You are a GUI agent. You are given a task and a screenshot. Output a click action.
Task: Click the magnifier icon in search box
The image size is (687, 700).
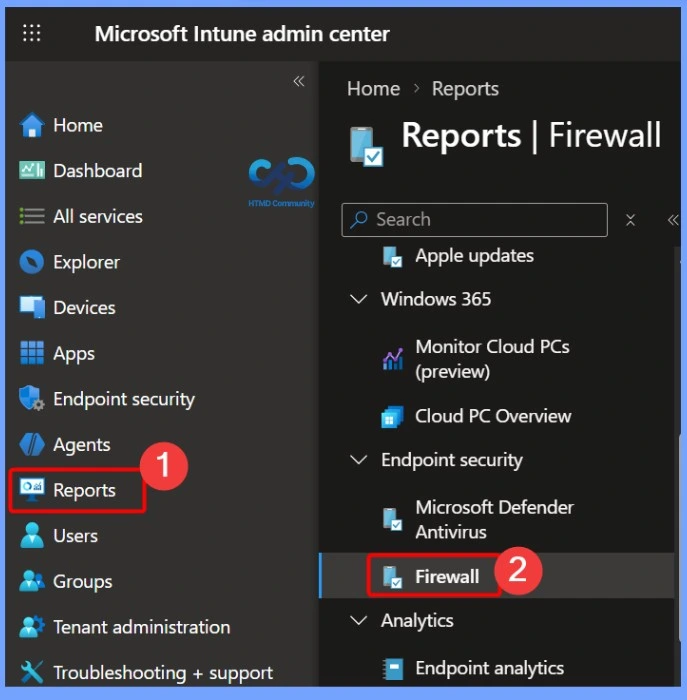coord(359,220)
